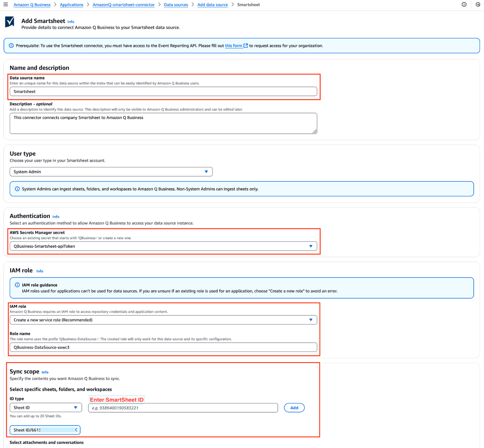Expand the User type System Admin dropdown
The width and height of the screenshot is (484, 448).
[x=111, y=172]
